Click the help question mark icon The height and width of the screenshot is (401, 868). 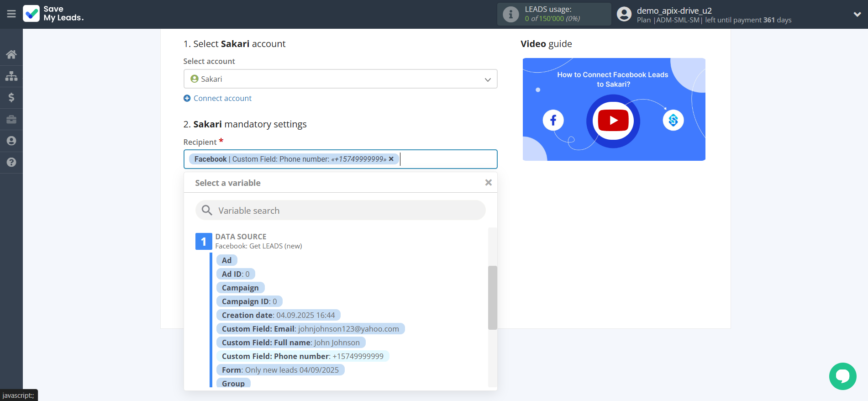tap(11, 162)
